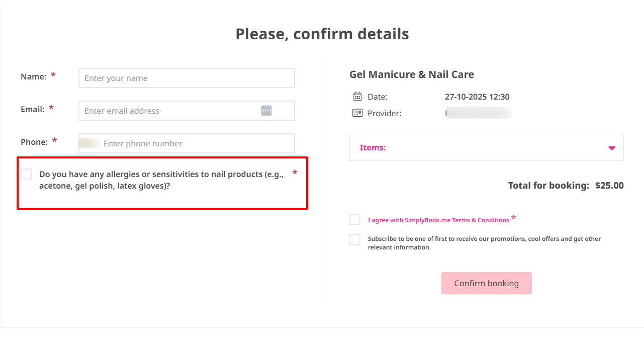Click the Items: label
Viewport: 644px width, 341px height.
373,147
